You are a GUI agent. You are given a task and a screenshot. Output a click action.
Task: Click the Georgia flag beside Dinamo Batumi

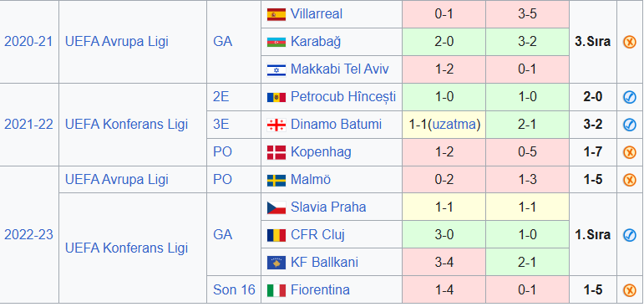pos(276,125)
